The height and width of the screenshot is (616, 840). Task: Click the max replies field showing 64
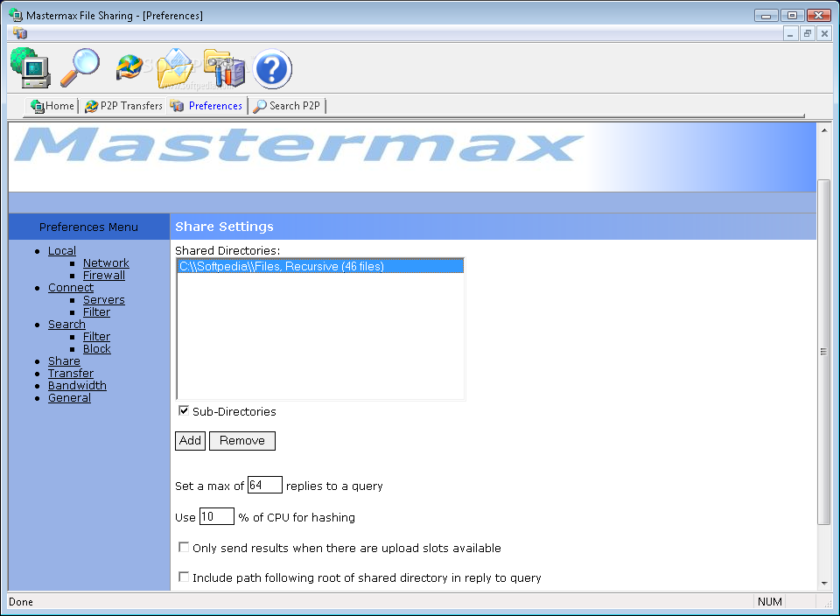[264, 485]
